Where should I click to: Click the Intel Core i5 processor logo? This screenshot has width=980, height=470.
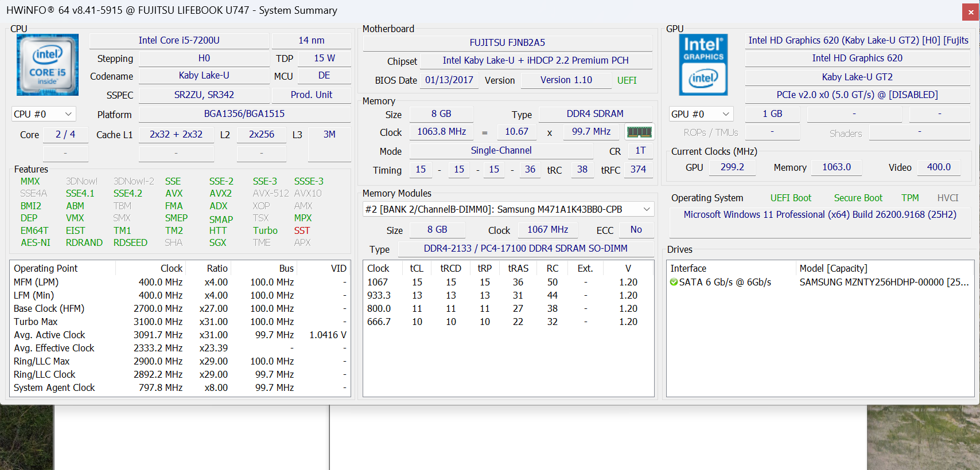48,64
